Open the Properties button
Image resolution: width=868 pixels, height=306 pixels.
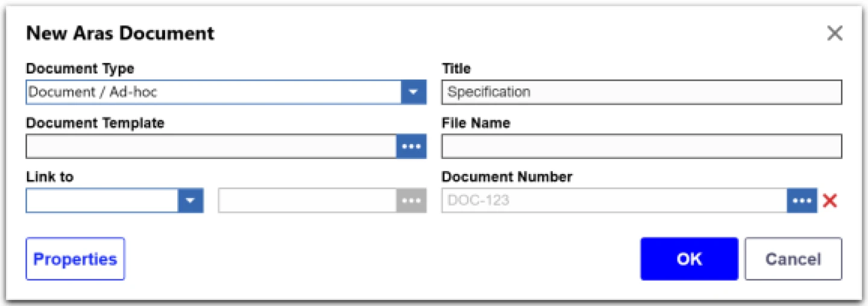click(x=75, y=259)
